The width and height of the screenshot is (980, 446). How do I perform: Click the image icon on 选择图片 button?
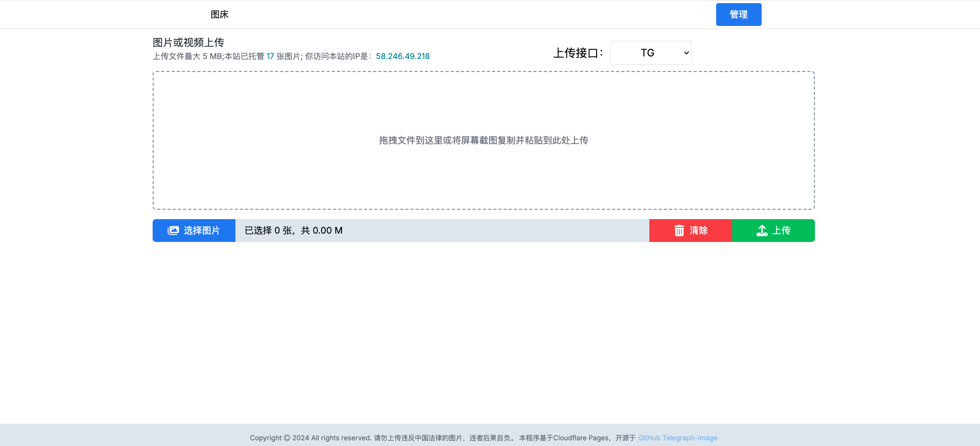[x=173, y=231]
